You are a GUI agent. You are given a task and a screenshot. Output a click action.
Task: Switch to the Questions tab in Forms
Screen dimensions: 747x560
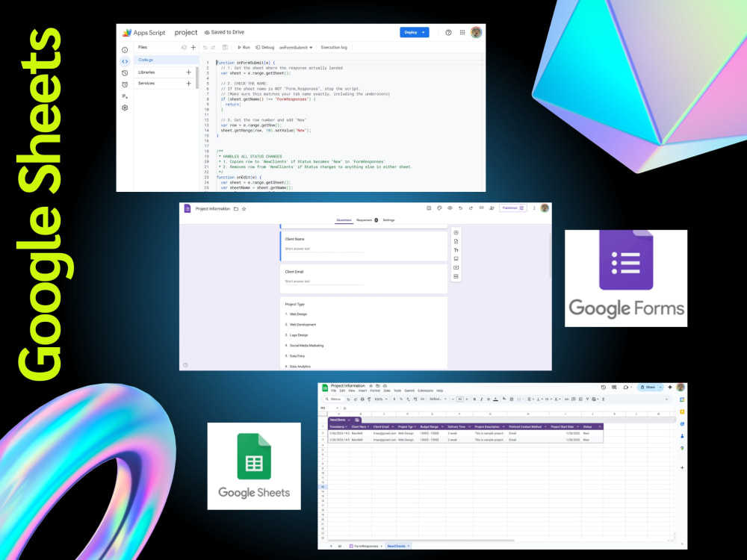pyautogui.click(x=344, y=220)
